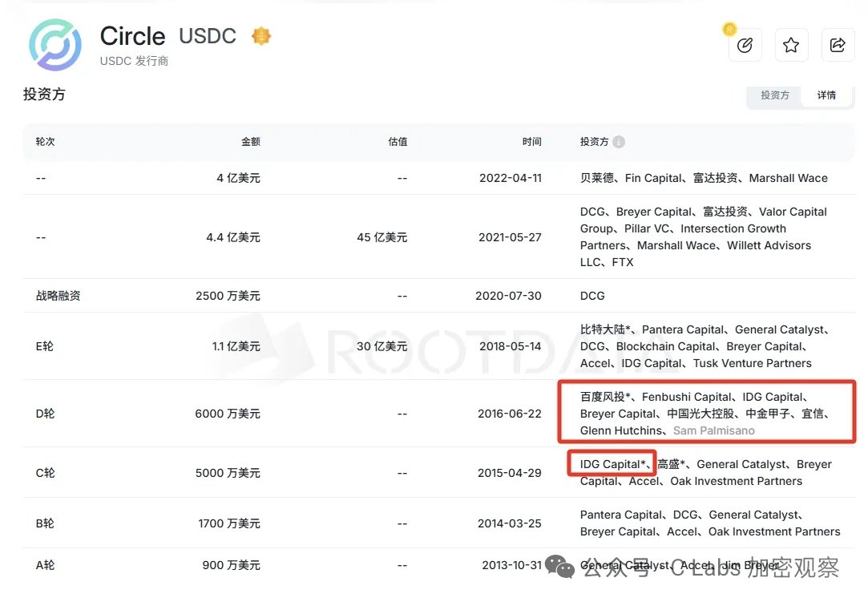Viewport: 868px width, 606px height.
Task: Click the 1700 万美元 amount cell
Action: (x=229, y=523)
